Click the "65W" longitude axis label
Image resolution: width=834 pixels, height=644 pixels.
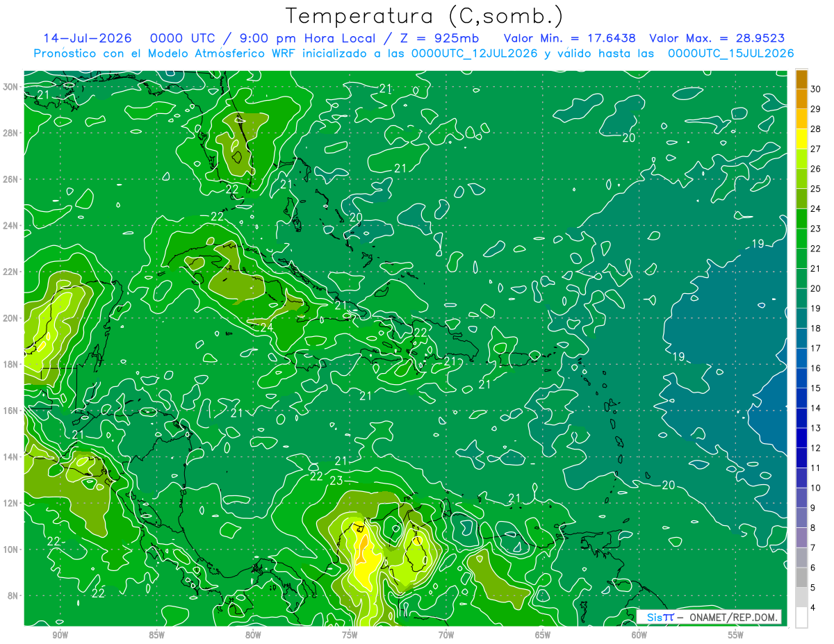(543, 634)
